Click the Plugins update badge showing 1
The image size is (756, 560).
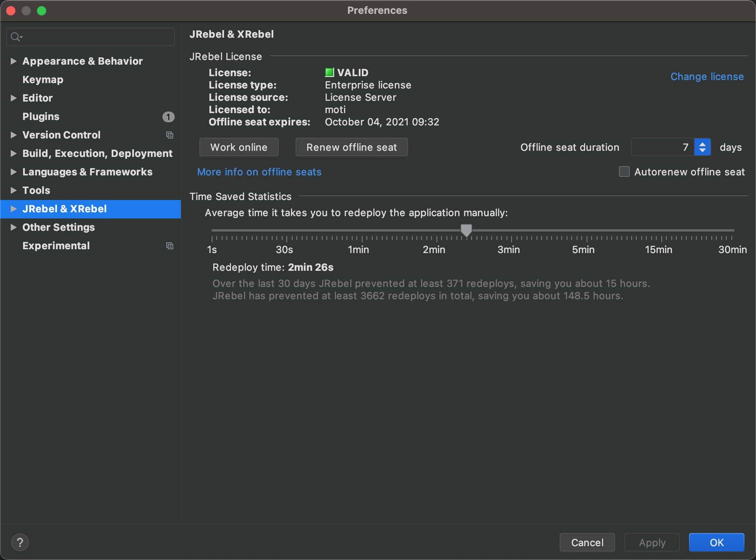tap(168, 117)
